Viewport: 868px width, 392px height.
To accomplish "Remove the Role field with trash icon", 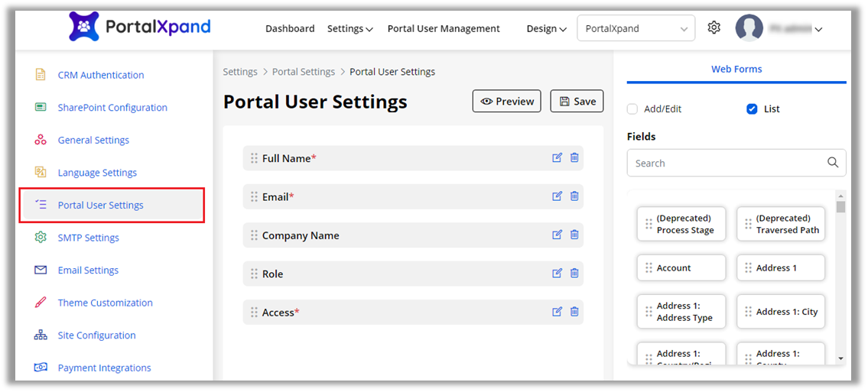I will pyautogui.click(x=574, y=274).
